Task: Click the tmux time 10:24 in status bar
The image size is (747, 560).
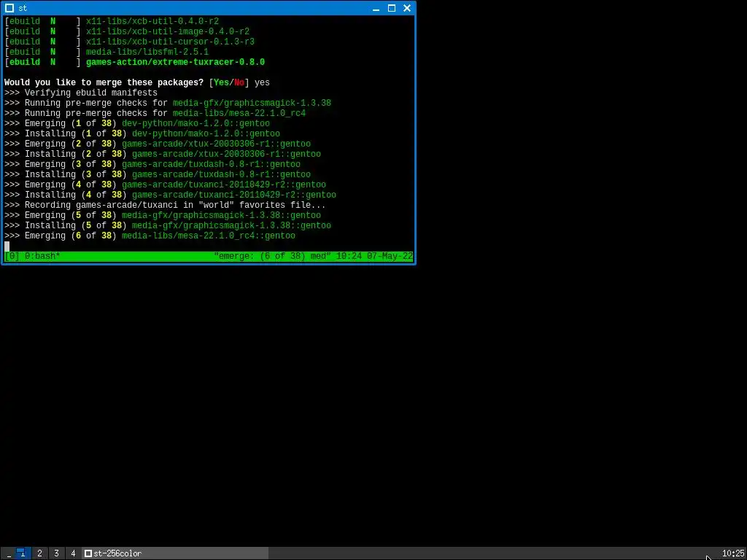Action: click(349, 256)
